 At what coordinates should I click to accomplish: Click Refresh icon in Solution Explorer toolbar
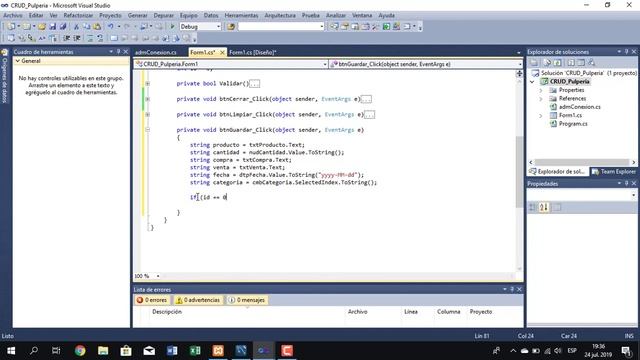(x=558, y=62)
